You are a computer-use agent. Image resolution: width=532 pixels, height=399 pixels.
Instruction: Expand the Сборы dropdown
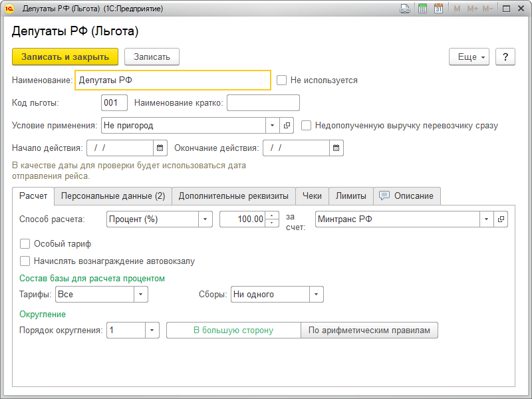pyautogui.click(x=317, y=295)
